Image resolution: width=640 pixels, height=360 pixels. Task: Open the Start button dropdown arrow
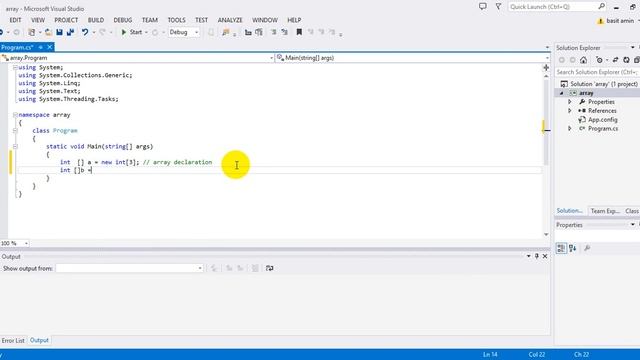click(146, 32)
